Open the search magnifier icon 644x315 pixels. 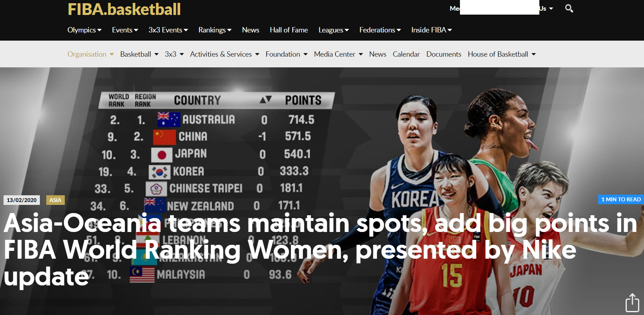(569, 8)
